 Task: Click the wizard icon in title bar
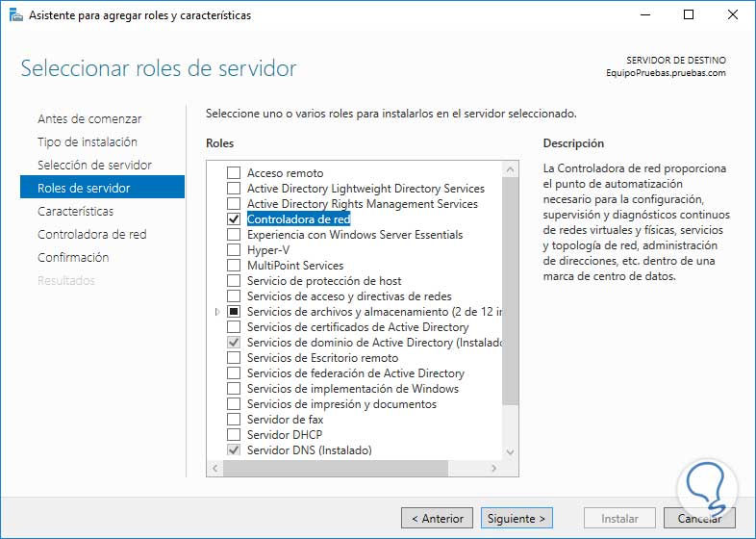[x=16, y=15]
